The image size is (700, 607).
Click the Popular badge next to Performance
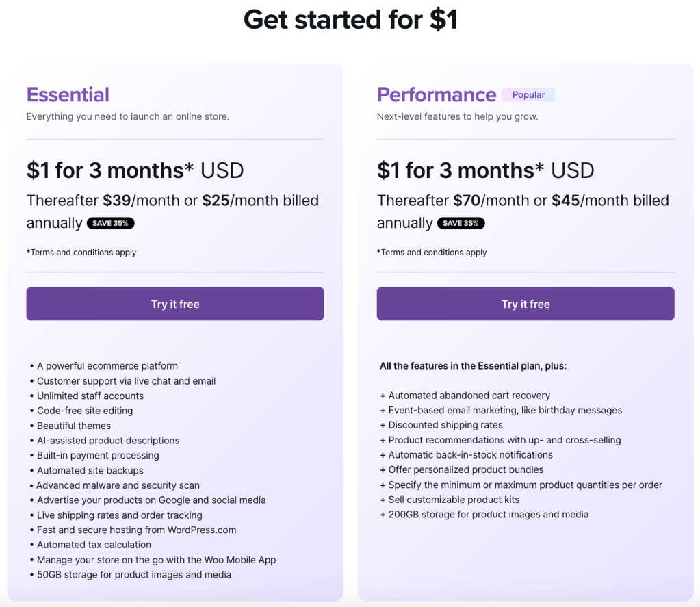click(528, 95)
